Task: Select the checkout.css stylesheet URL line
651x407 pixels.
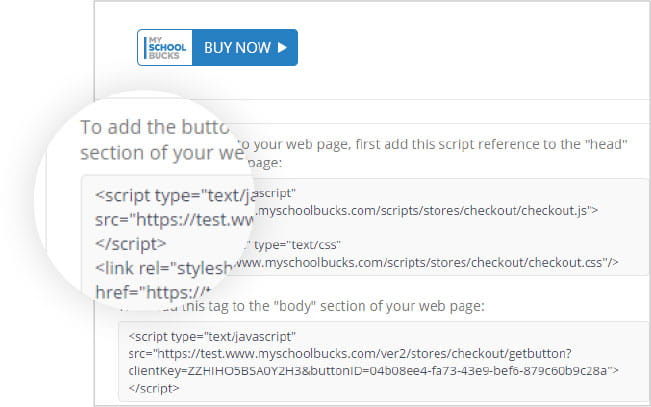Action: 426,262
